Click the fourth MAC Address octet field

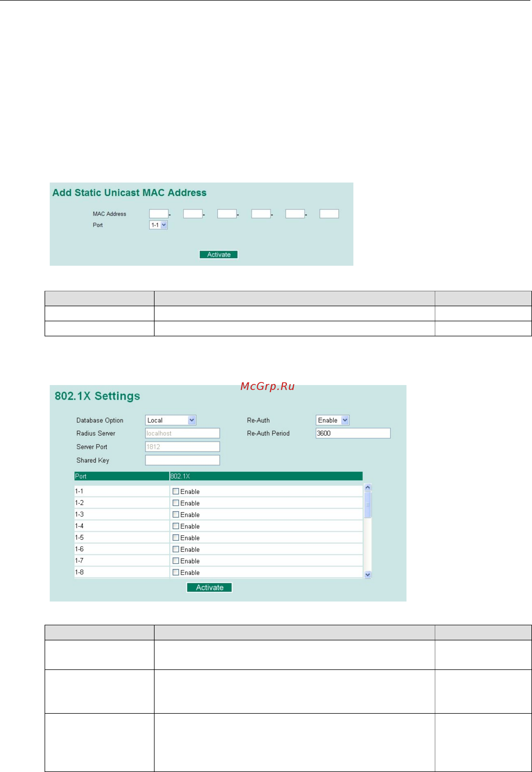tap(261, 214)
